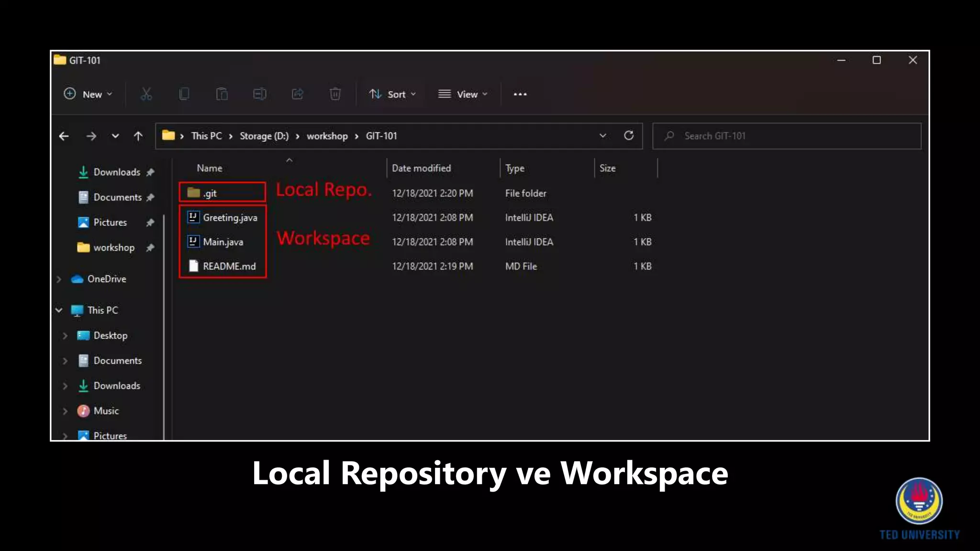Maximize the GIT-101 window
The height and width of the screenshot is (551, 980).
point(877,60)
